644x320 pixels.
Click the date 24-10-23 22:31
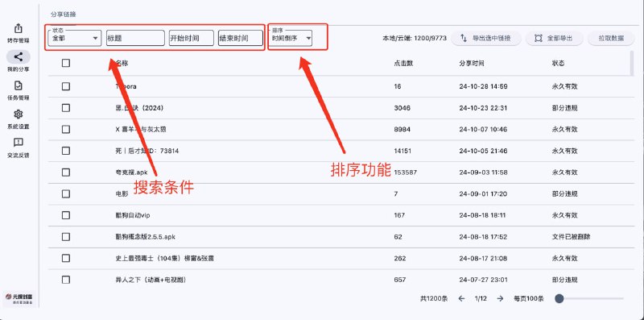pos(484,108)
